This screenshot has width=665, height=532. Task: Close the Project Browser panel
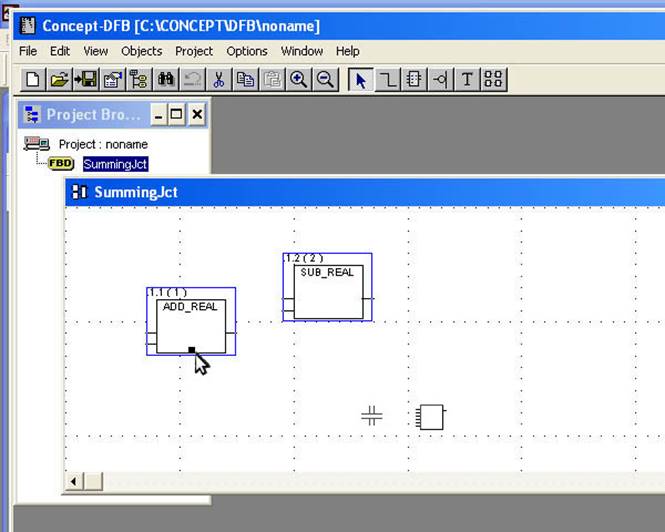pyautogui.click(x=197, y=115)
